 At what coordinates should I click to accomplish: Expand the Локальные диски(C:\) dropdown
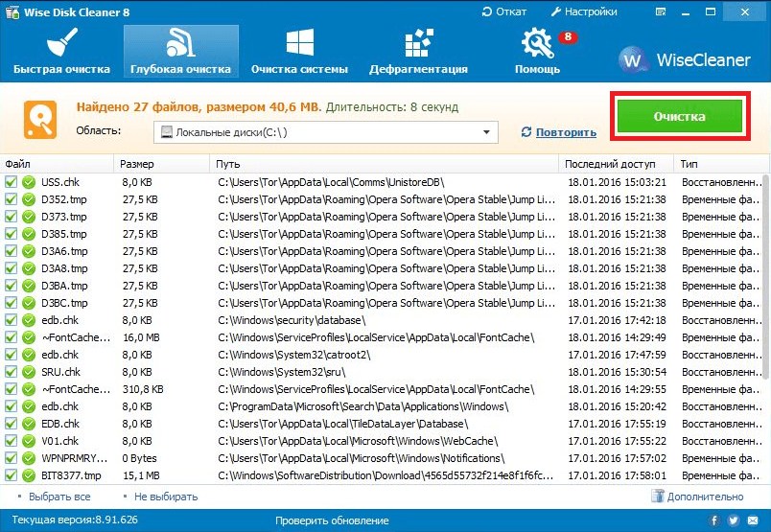point(486,131)
